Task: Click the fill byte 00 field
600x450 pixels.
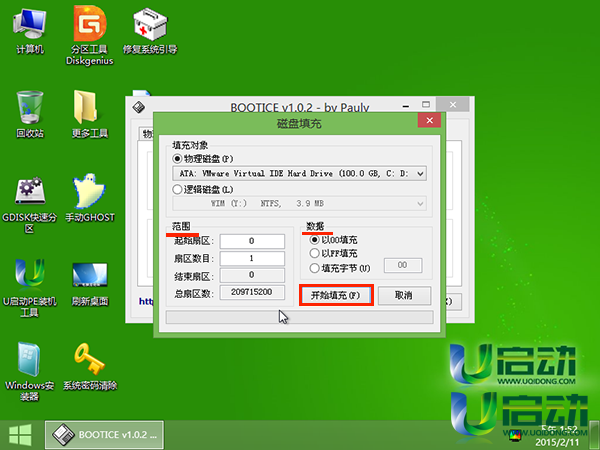Action: (403, 265)
